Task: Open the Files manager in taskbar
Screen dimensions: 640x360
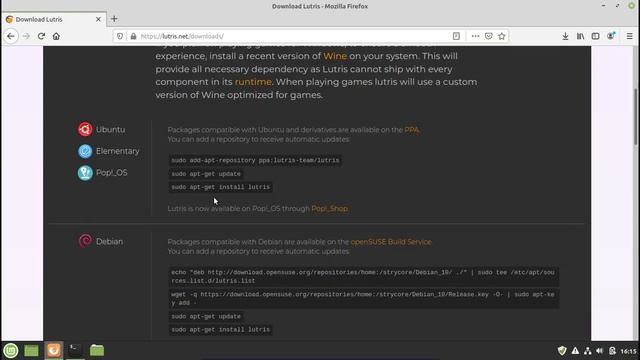Action: (97, 351)
